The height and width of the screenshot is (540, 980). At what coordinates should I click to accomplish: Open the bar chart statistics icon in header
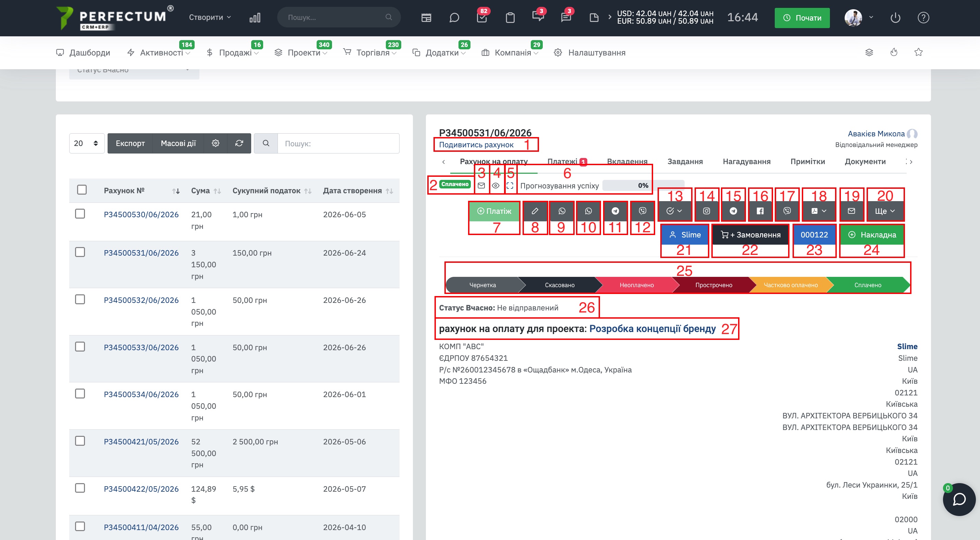(x=255, y=17)
